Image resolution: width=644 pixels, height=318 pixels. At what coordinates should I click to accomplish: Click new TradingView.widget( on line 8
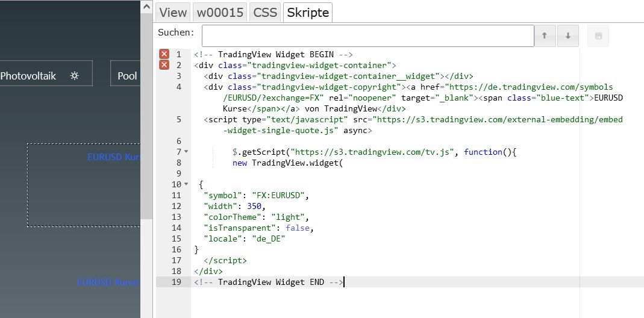click(x=287, y=163)
